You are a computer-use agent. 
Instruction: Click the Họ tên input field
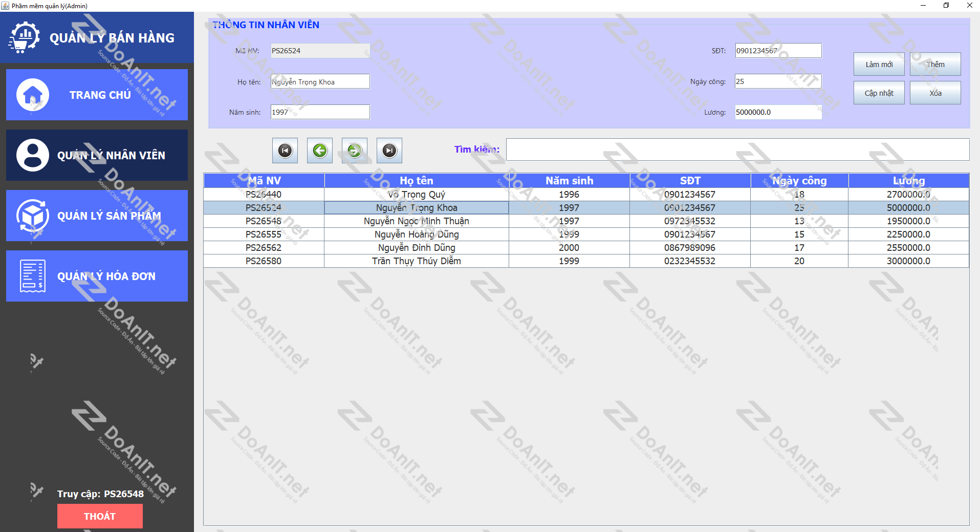tap(320, 81)
